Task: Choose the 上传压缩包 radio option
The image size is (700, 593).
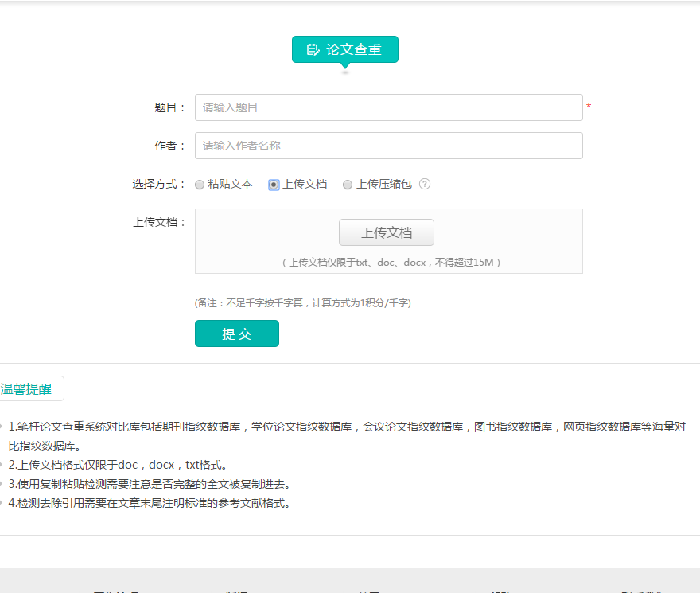Action: pos(348,185)
